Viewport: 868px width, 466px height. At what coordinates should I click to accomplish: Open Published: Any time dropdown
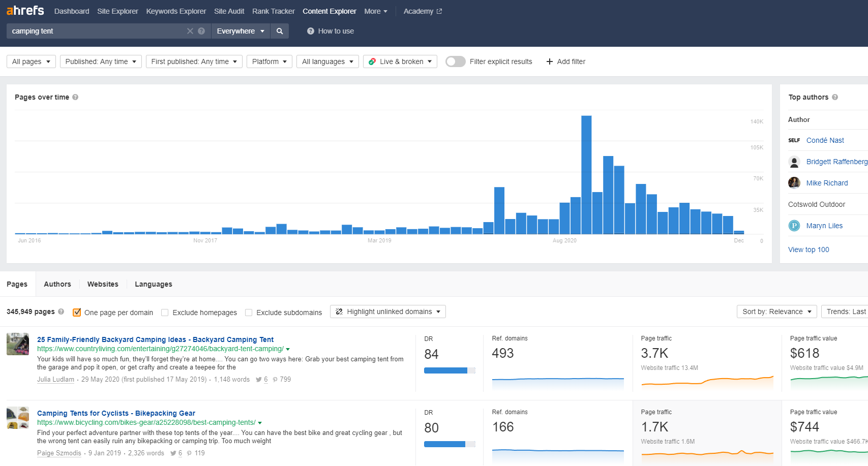(x=101, y=61)
